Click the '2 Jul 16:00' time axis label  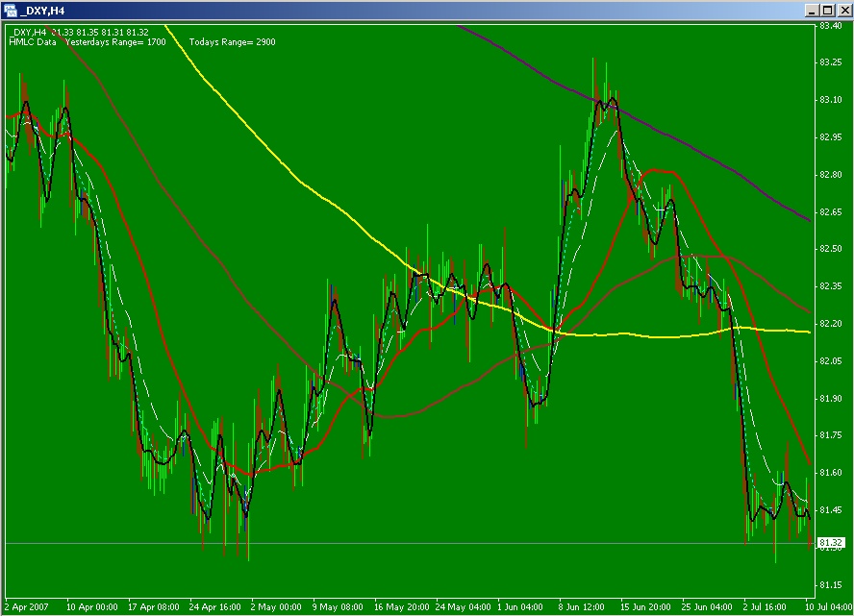[x=765, y=606]
